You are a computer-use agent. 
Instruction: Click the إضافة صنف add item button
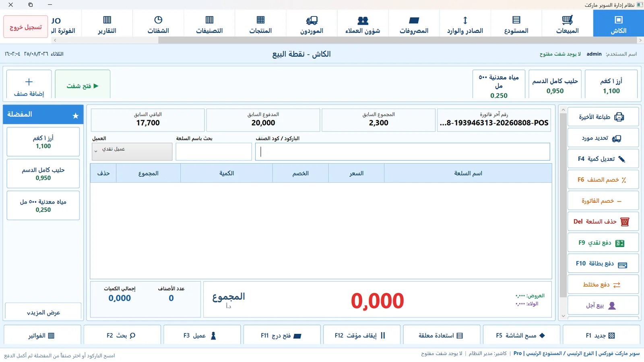29,84
